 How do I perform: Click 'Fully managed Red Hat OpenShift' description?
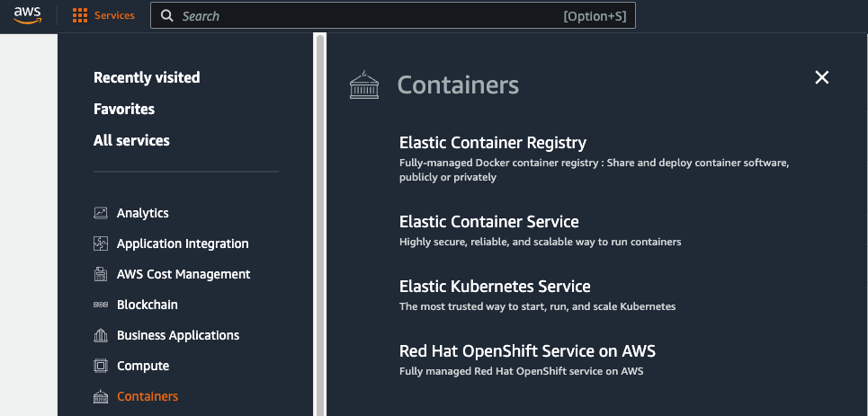[522, 371]
